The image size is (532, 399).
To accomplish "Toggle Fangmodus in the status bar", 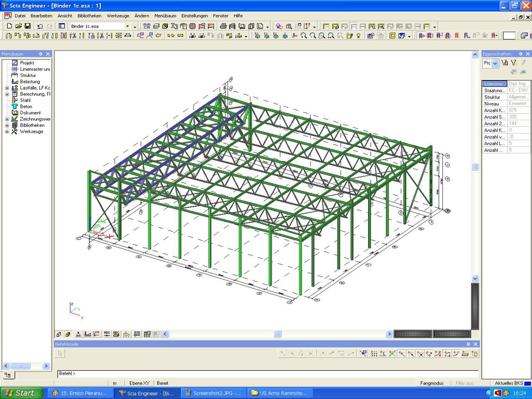I will click(432, 383).
